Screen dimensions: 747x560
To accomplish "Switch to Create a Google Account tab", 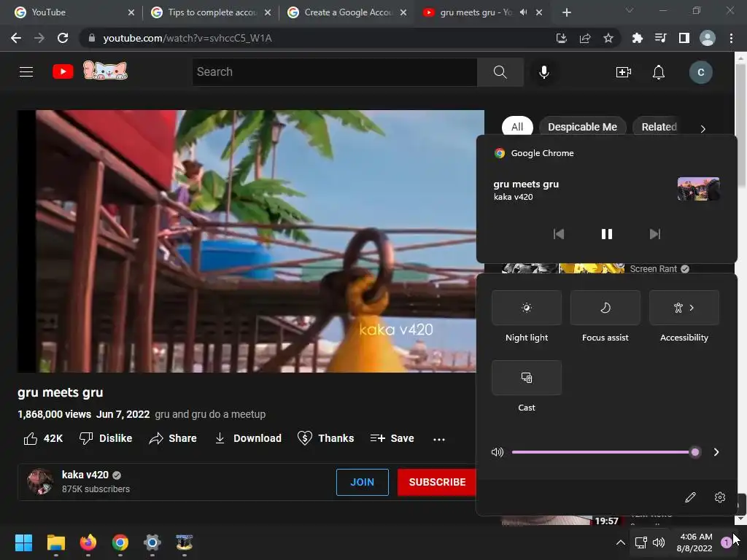I will pyautogui.click(x=347, y=12).
